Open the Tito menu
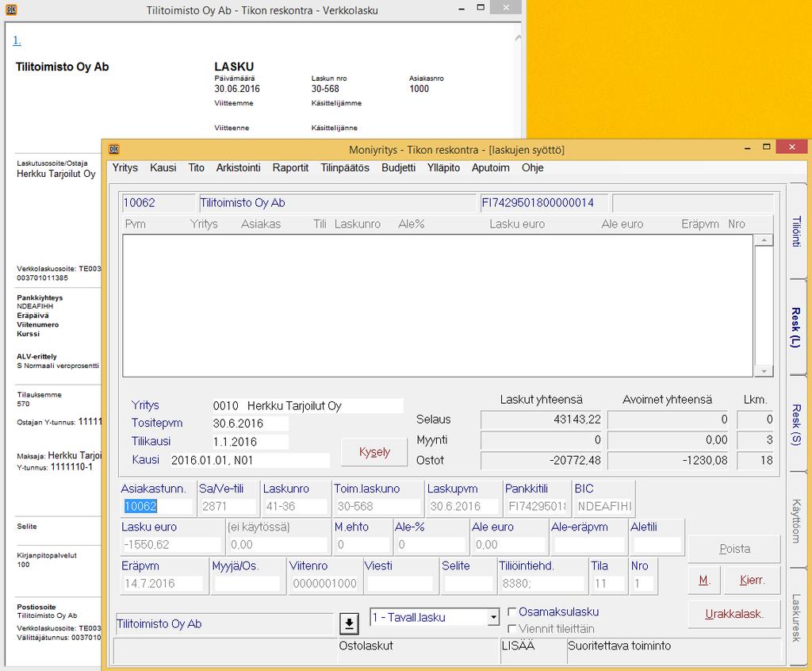Image resolution: width=812 pixels, height=671 pixels. click(197, 167)
